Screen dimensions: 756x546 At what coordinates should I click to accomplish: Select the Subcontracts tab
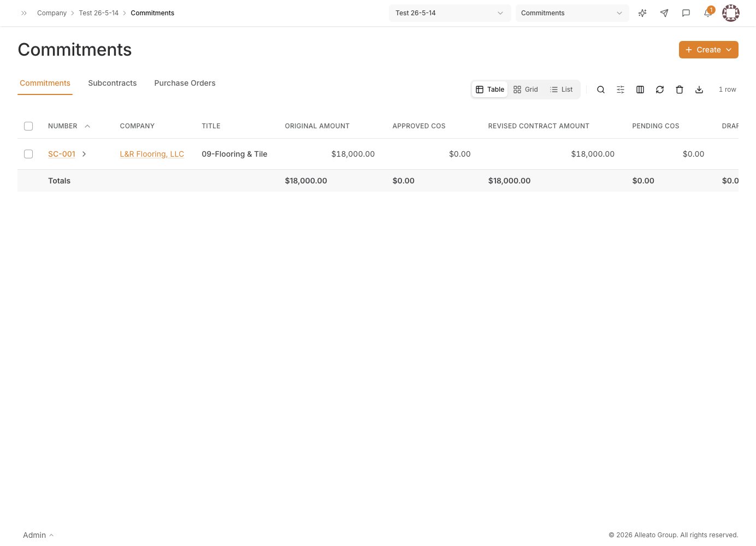click(113, 83)
